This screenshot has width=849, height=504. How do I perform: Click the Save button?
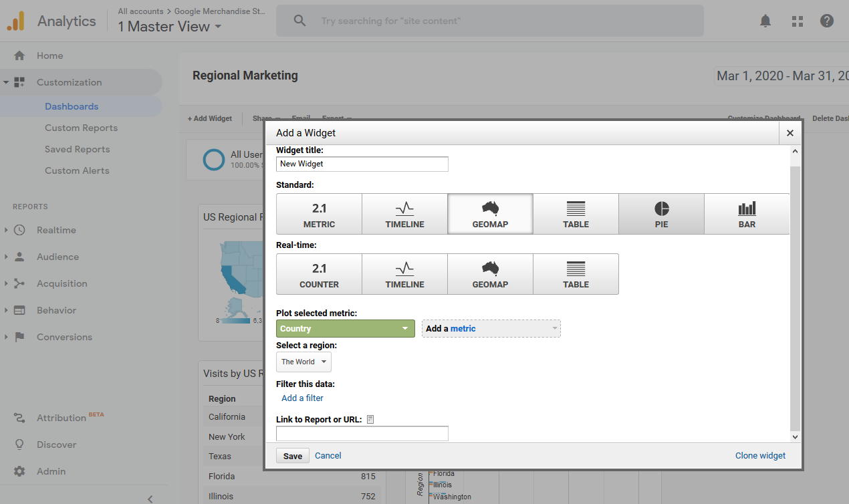point(292,456)
